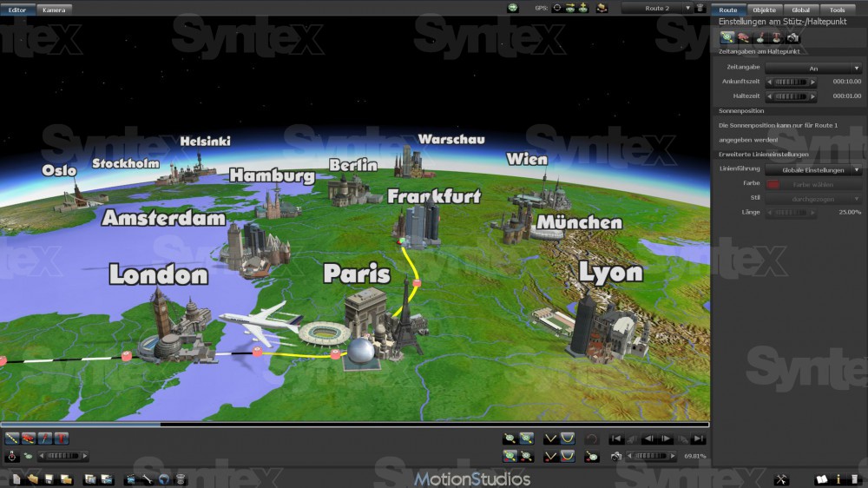
Task: Select the pin marker settings icon in panel
Action: 760,37
